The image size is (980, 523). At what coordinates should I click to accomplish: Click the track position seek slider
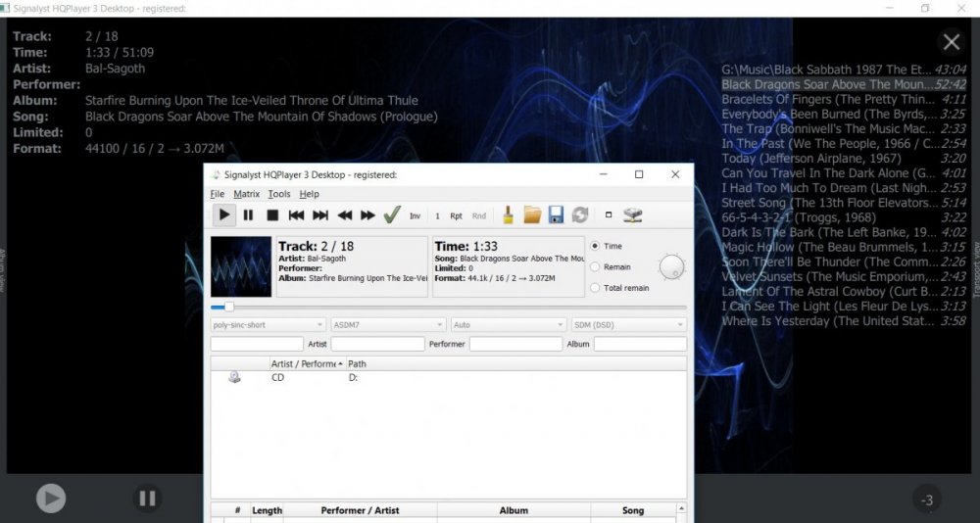449,307
